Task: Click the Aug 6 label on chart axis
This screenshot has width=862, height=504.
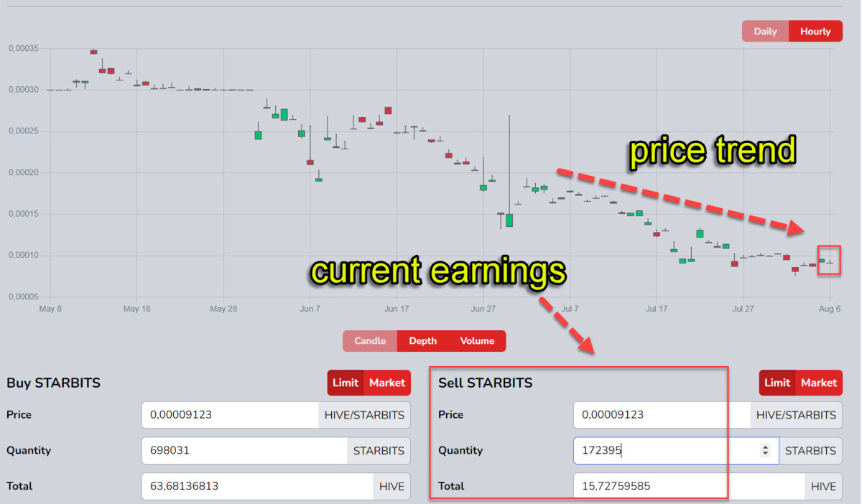Action: click(x=830, y=309)
